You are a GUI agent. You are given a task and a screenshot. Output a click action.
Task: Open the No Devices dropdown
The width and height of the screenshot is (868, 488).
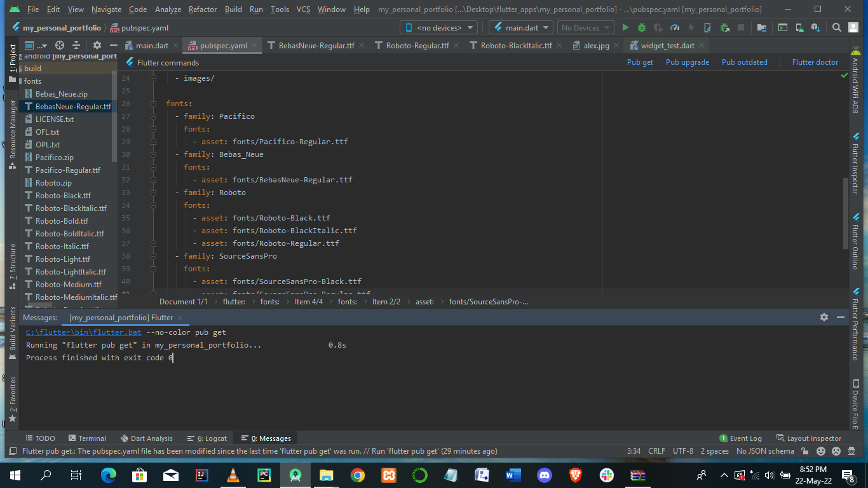click(x=585, y=28)
